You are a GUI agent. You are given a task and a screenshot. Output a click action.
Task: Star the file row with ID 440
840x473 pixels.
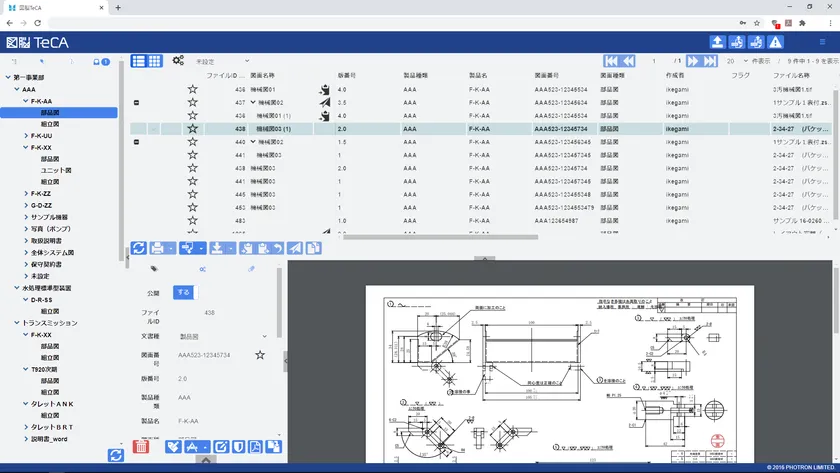192,142
